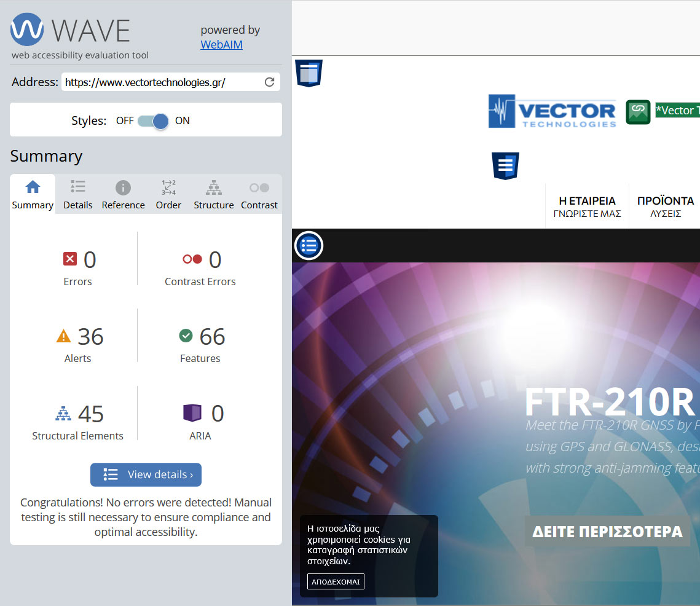This screenshot has height=606, width=700.
Task: Click the 66 Features count
Action: [x=212, y=336]
